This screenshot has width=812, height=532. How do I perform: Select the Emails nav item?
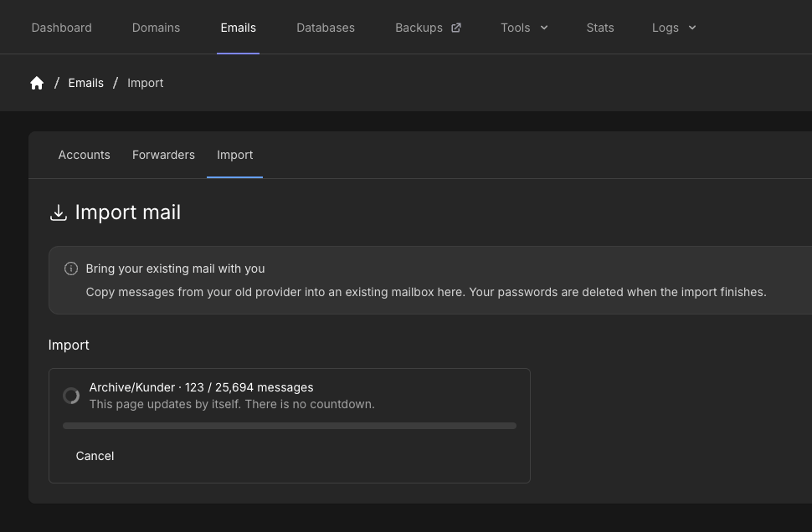[x=239, y=28]
